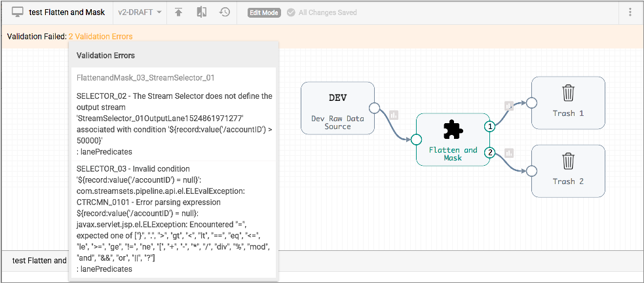Click the Edit Mode badge
The image size is (644, 283).
click(x=263, y=12)
